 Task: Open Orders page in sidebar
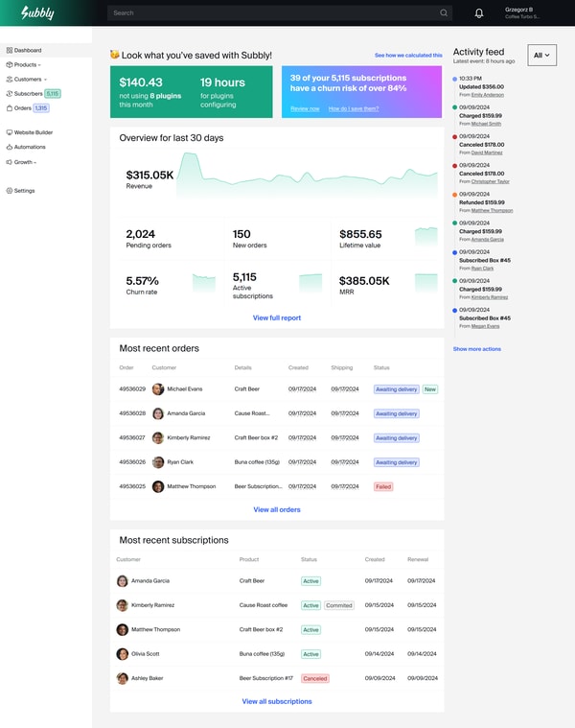coord(23,108)
